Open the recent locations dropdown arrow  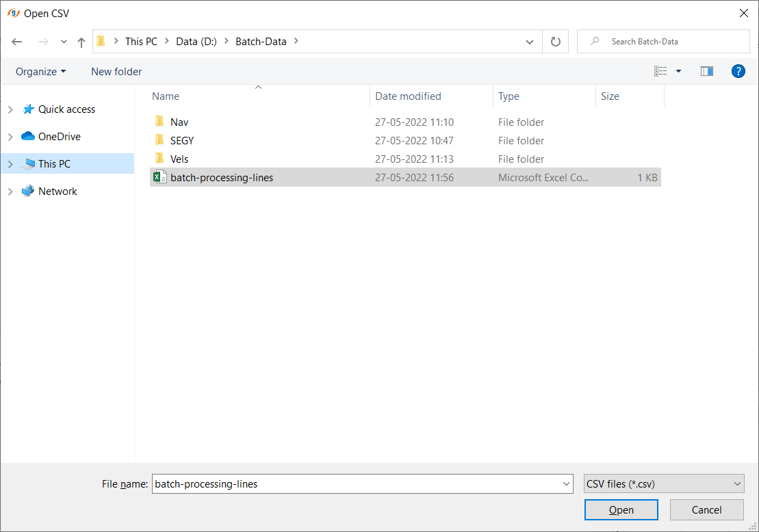click(x=64, y=42)
